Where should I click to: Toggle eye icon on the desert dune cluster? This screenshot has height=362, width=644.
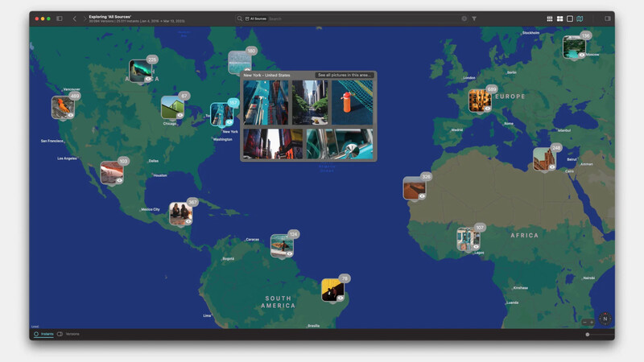pyautogui.click(x=422, y=196)
